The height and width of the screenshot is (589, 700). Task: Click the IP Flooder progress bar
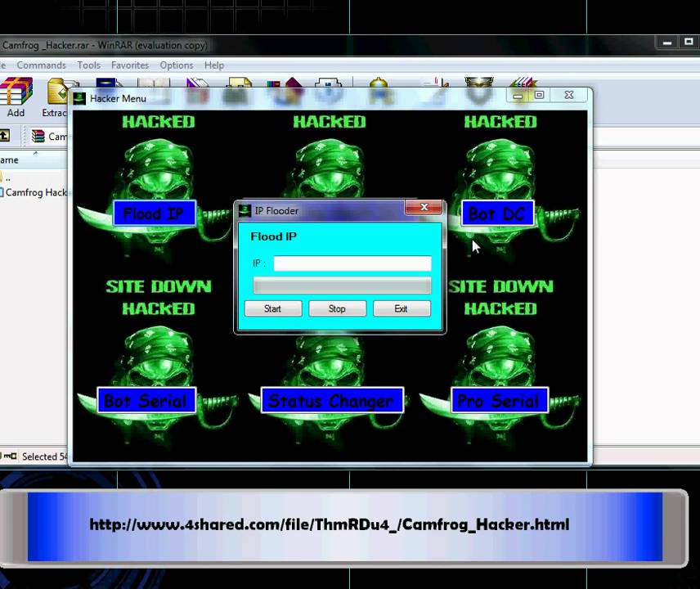coord(342,286)
